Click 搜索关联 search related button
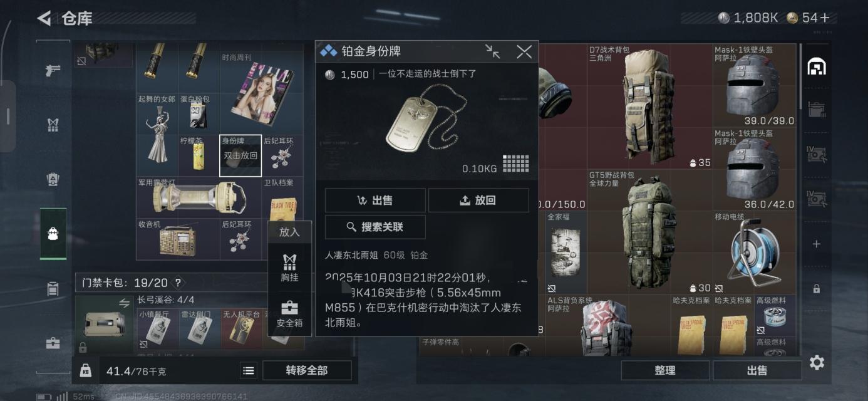 pos(375,227)
